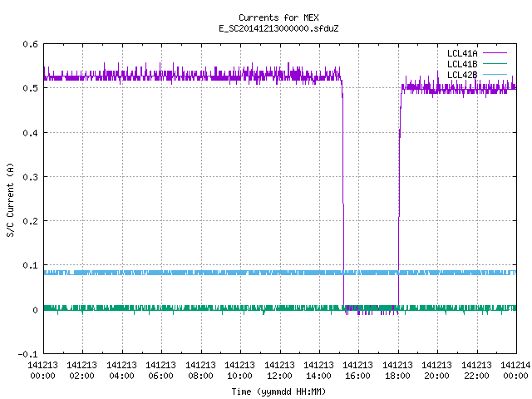
Task: Click the 141213 08:00 x-axis tick label
Action: pos(200,370)
